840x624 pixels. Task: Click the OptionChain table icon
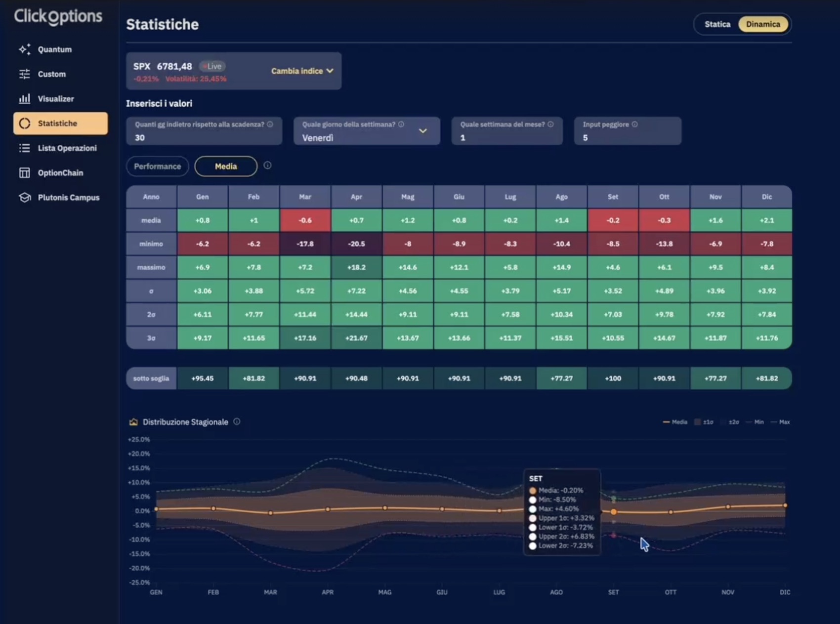click(25, 173)
